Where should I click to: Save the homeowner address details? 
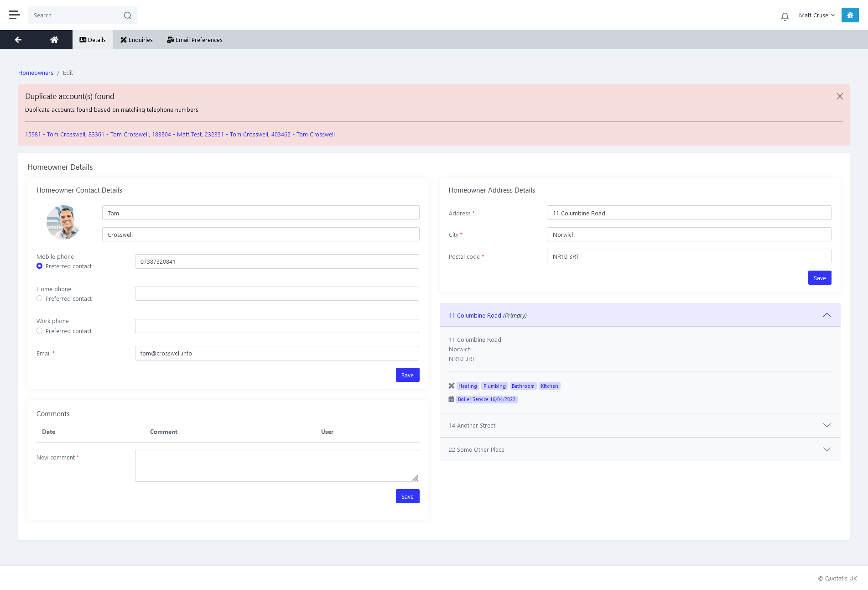tap(819, 278)
